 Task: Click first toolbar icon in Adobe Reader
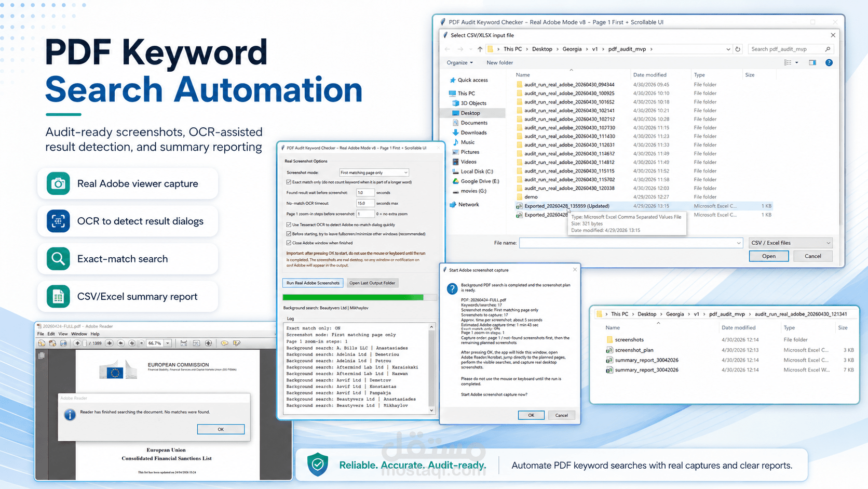(x=42, y=343)
